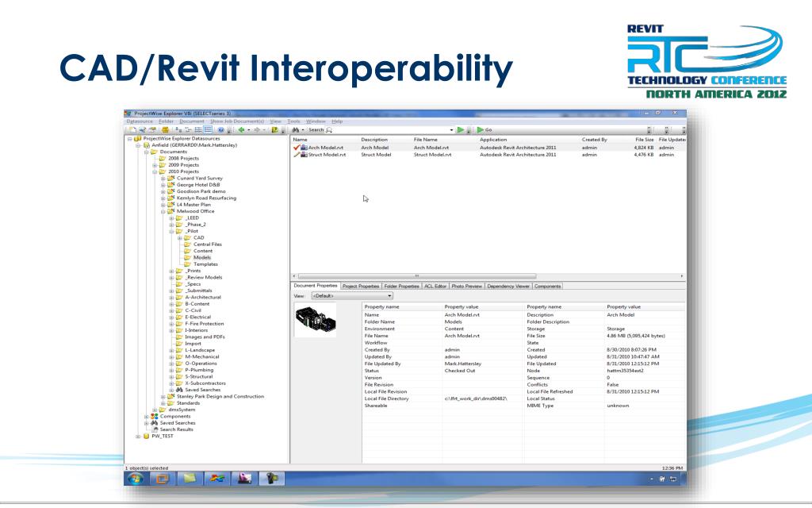The width and height of the screenshot is (812, 508).
Task: Click the camera icon in the taskbar
Action: coord(272,479)
